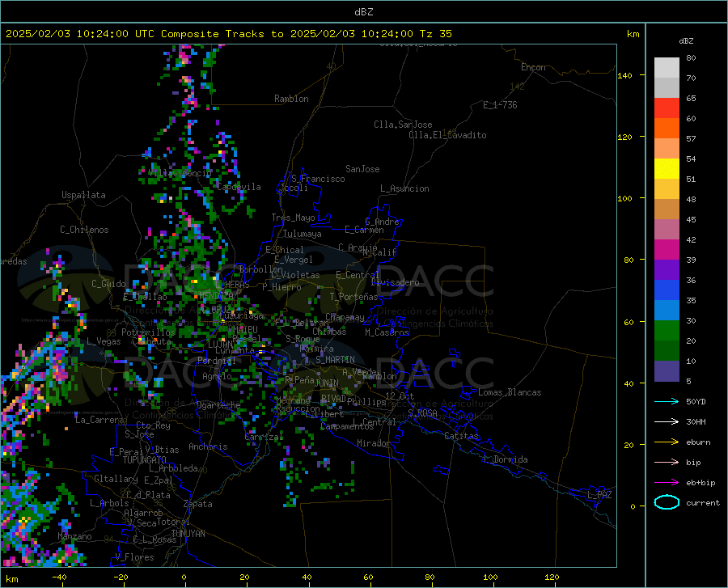Select the orange 60 dBZ color swatch
Image resolution: width=728 pixels, height=588 pixels.
(x=667, y=129)
